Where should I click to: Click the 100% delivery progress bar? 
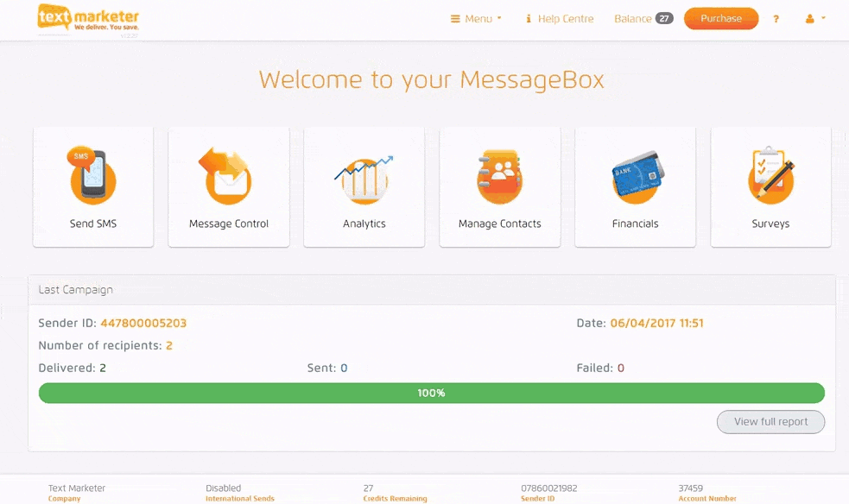coord(432,394)
